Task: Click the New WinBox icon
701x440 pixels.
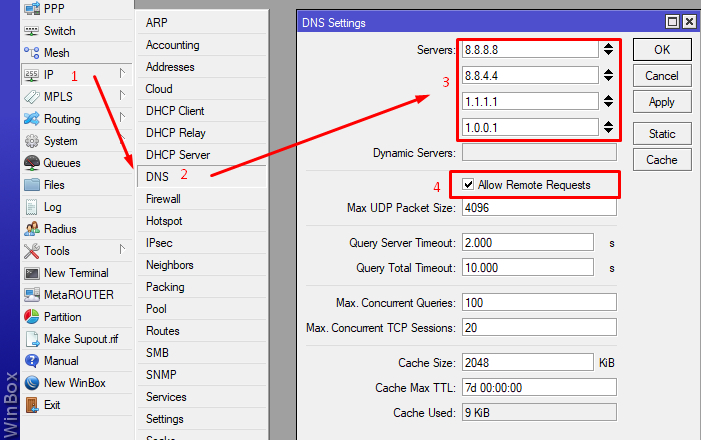Action: tap(32, 383)
